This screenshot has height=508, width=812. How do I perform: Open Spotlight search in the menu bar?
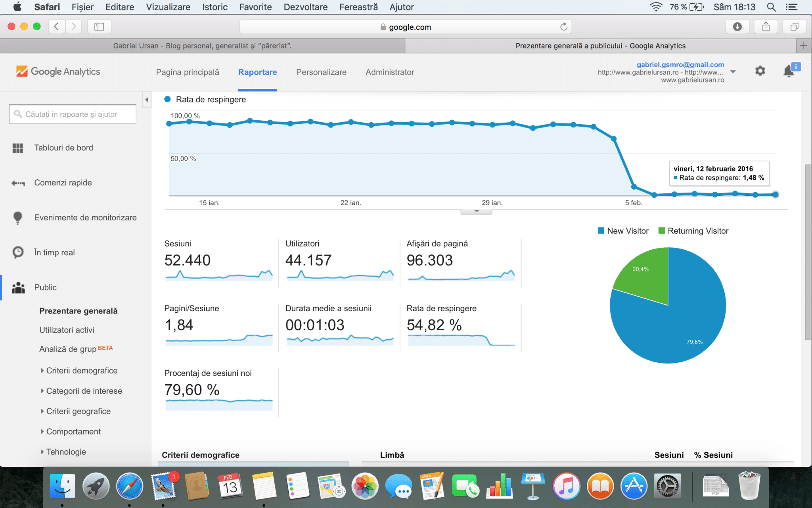771,7
